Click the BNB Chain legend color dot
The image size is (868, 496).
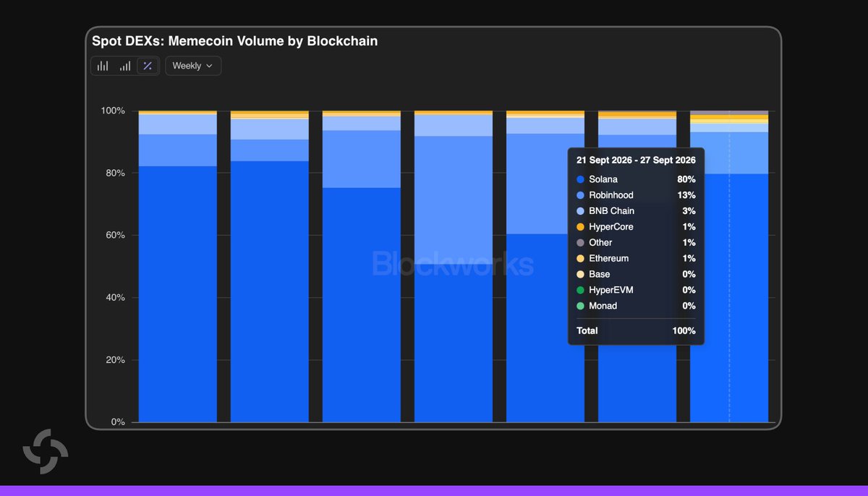tap(580, 211)
